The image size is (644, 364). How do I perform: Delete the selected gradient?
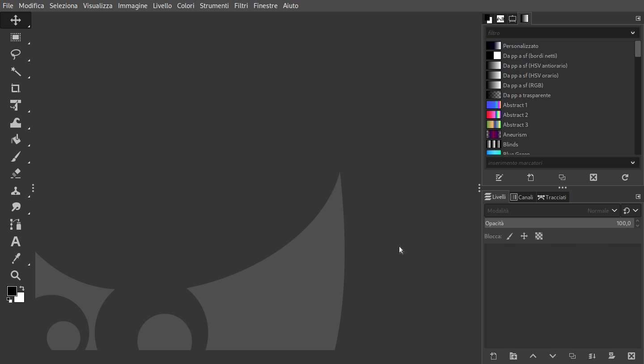coord(593,177)
